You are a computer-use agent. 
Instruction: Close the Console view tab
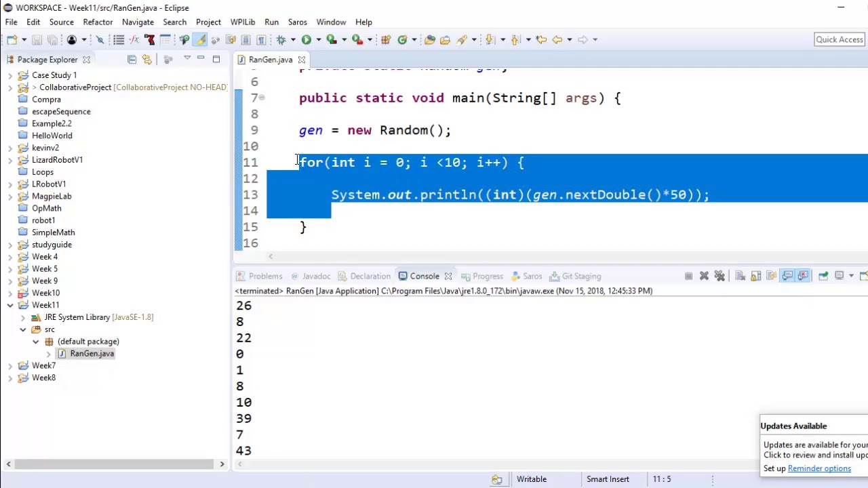click(x=448, y=276)
